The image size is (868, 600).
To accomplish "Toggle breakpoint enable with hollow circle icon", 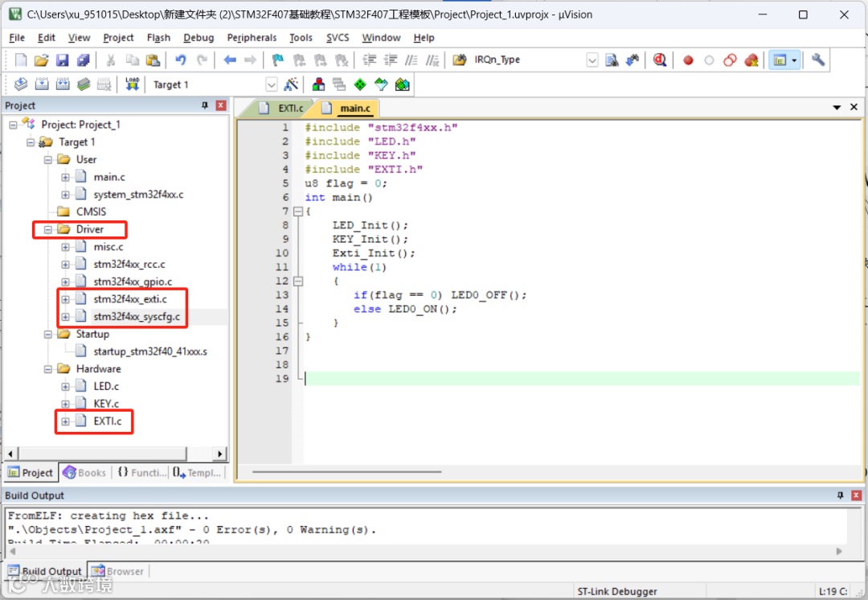I will pos(709,60).
